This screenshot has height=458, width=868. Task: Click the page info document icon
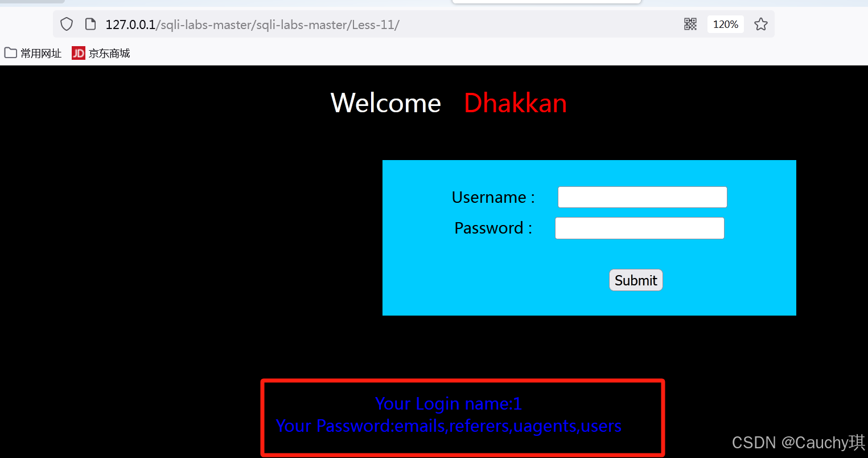click(x=90, y=24)
